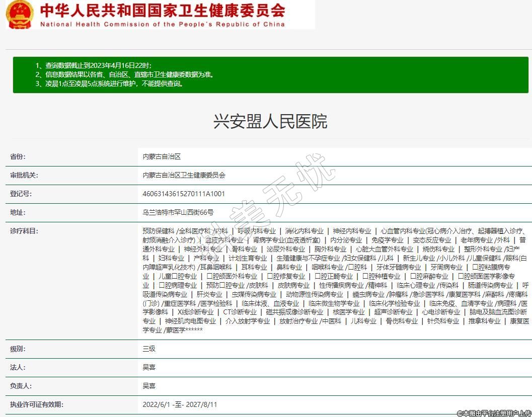Click the registration number 46063143615270111A1001
The width and height of the screenshot is (532, 417).
point(184,194)
